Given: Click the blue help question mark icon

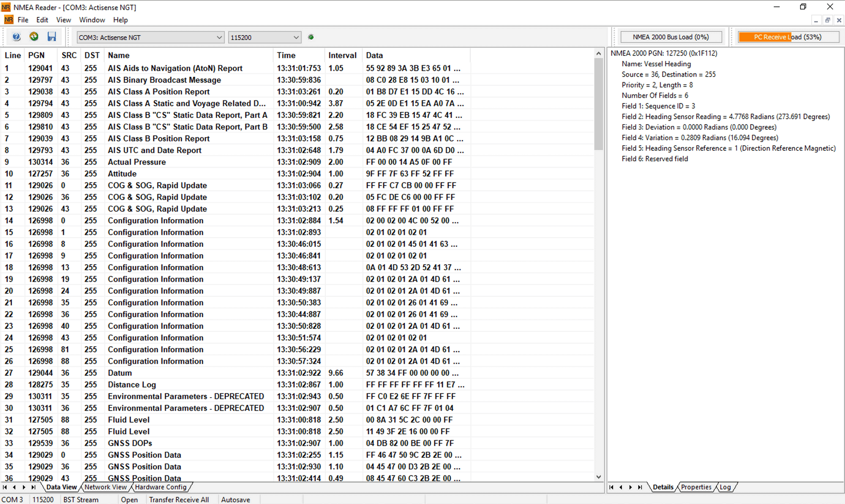Looking at the screenshot, I should coord(16,37).
